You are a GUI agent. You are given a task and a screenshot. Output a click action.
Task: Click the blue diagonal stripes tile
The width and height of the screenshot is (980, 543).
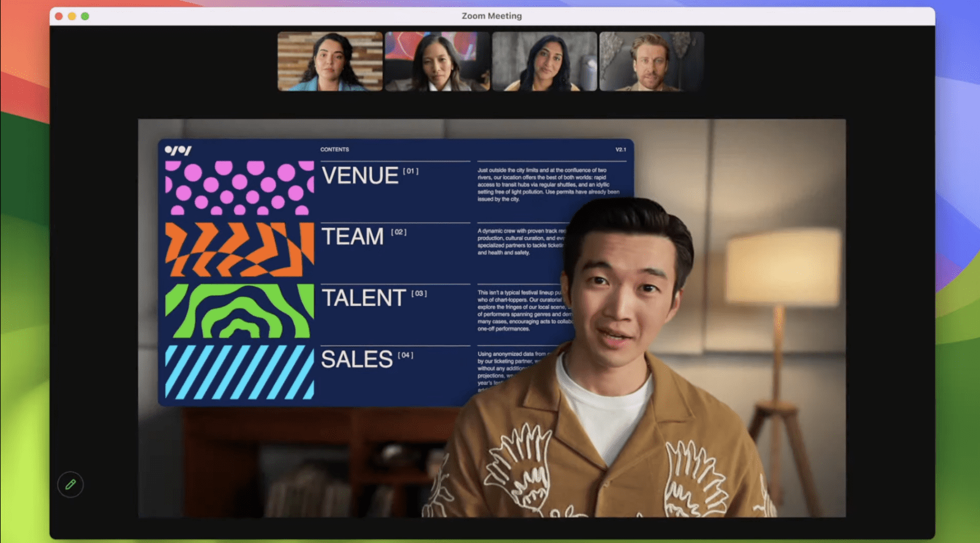(239, 372)
